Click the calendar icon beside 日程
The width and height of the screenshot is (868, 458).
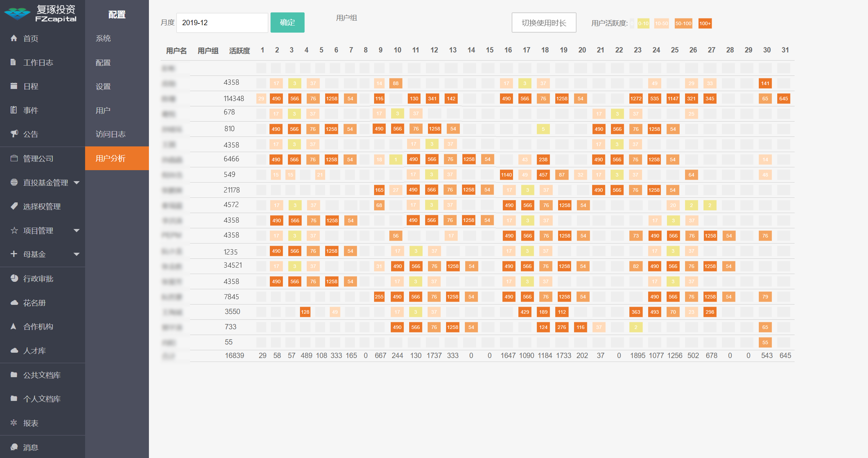click(14, 86)
